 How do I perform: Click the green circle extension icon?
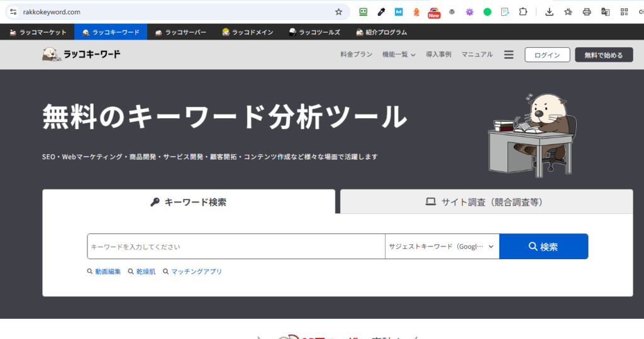487,12
